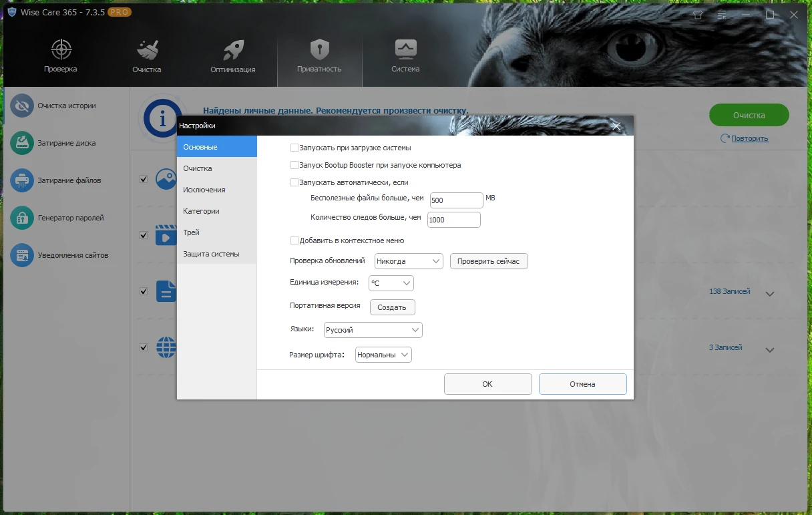
Task: Click Бесполезные файлы size input field
Action: [456, 200]
